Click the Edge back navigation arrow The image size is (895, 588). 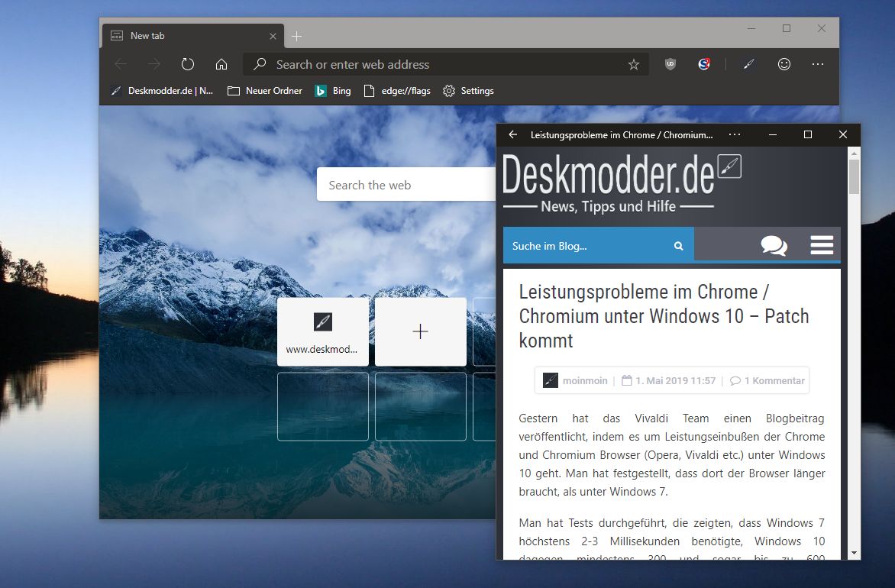coord(121,64)
